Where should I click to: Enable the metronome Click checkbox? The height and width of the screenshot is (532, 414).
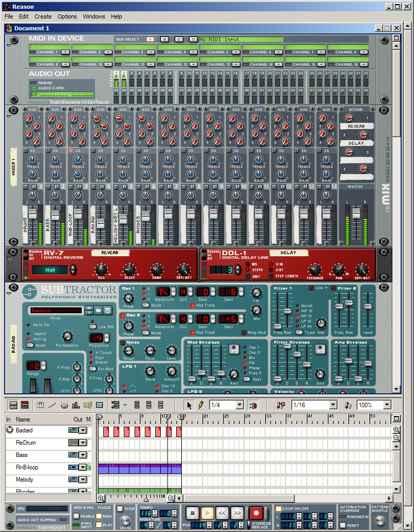(120, 508)
